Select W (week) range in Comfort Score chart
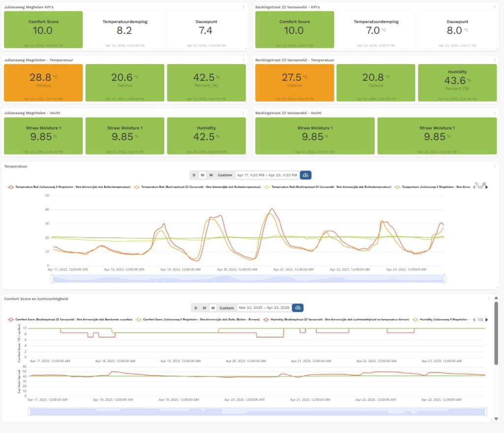504x433 pixels. point(204,308)
